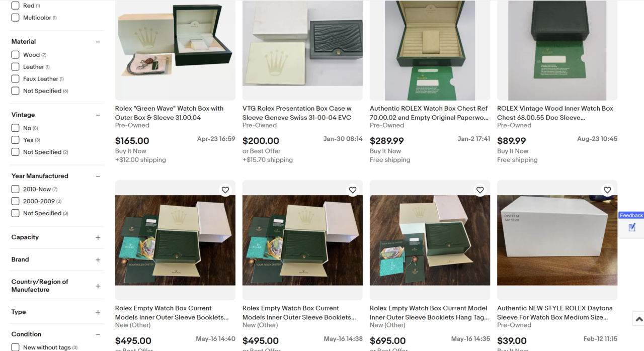This screenshot has width=644, height=351.
Task: Heart the $695 Rolex Empty Watch Box
Action: click(x=480, y=190)
